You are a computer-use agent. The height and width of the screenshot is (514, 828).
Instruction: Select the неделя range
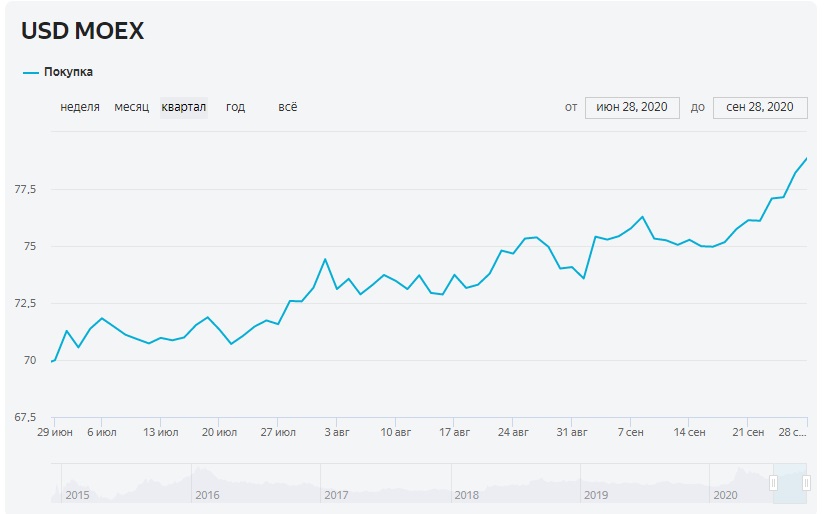pos(80,107)
